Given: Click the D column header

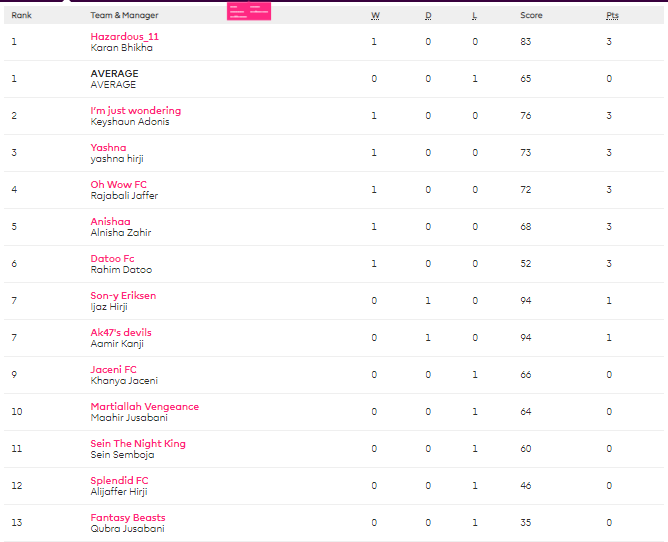Looking at the screenshot, I should (428, 16).
